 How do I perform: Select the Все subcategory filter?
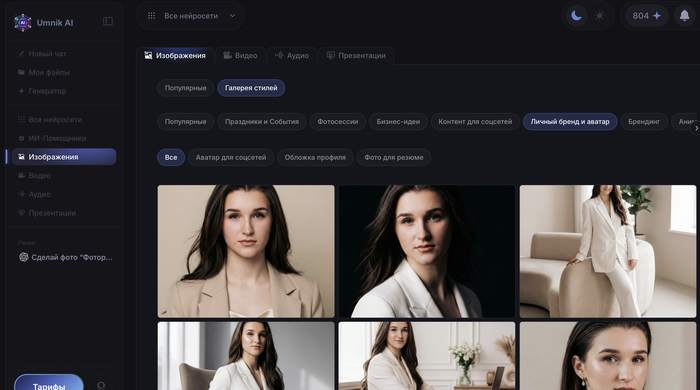171,157
